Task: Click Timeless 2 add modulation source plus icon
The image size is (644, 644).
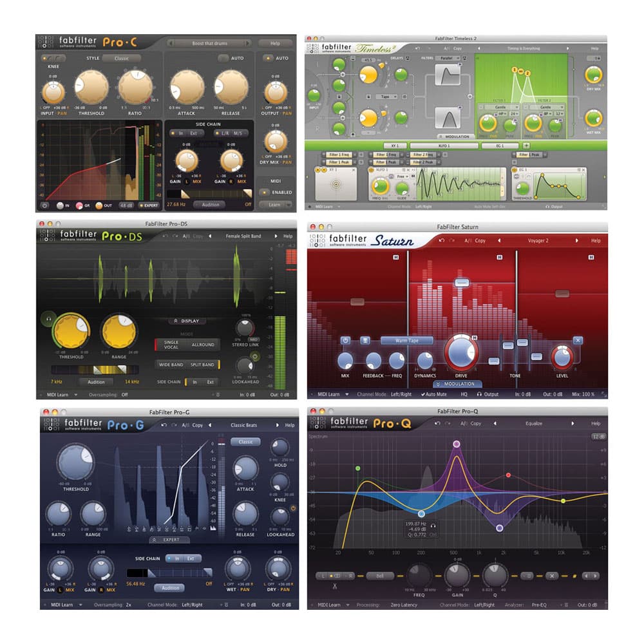Action: point(526,146)
